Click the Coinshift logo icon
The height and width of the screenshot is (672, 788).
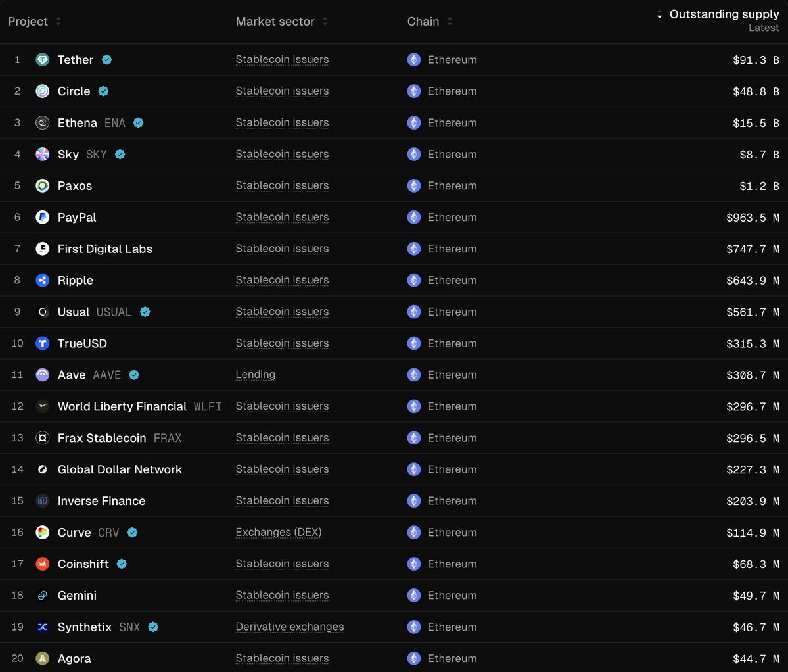tap(43, 564)
